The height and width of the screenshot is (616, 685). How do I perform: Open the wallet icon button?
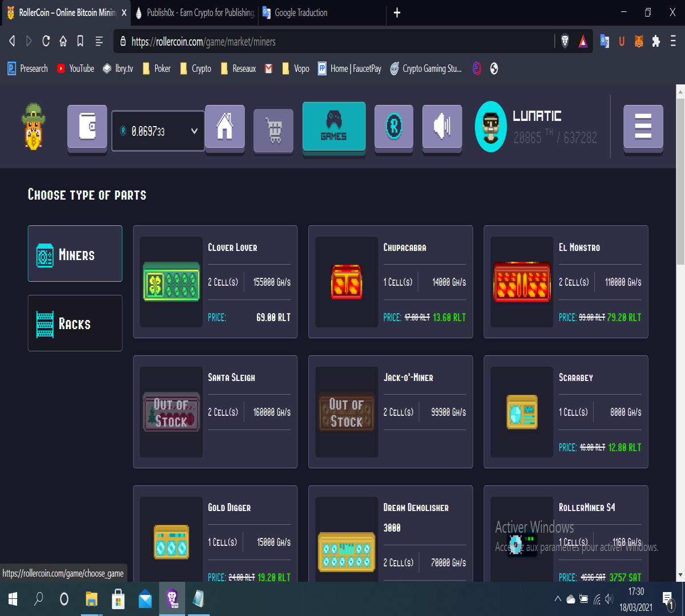click(87, 127)
